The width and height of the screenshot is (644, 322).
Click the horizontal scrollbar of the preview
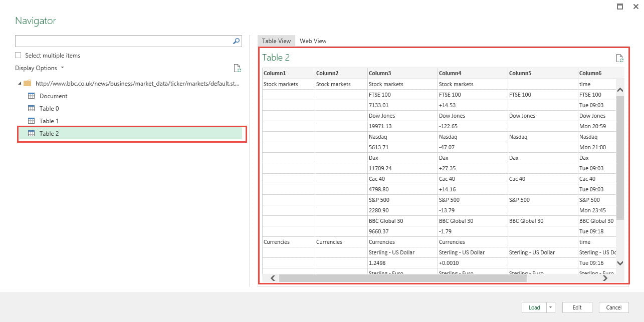[x=402, y=278]
